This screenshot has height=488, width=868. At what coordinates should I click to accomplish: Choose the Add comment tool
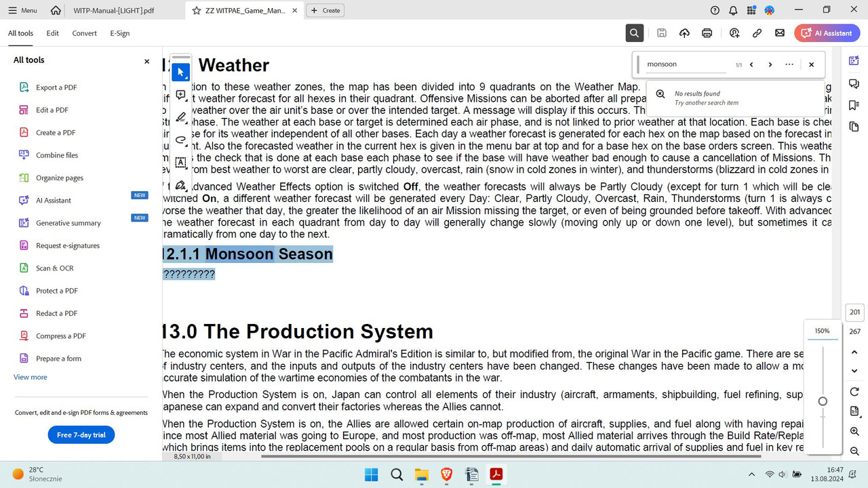180,95
